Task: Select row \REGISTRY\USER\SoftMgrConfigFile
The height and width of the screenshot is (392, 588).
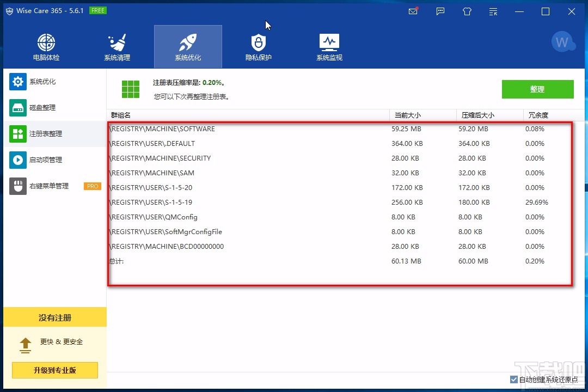Action: (x=340, y=232)
